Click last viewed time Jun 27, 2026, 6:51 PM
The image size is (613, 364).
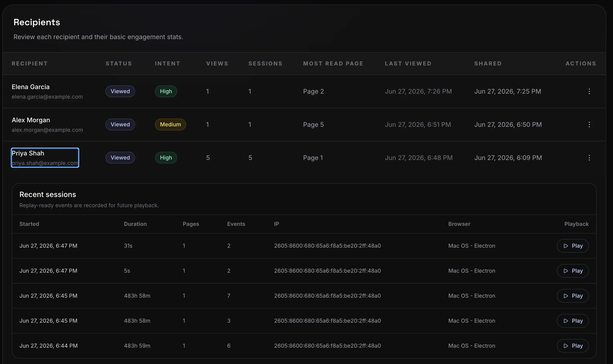coord(418,124)
